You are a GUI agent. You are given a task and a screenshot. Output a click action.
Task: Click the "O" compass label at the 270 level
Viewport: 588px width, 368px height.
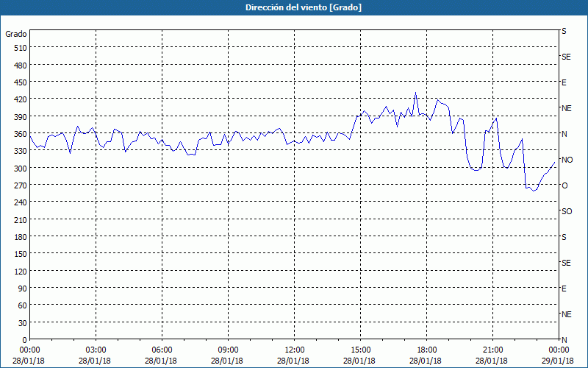(564, 185)
